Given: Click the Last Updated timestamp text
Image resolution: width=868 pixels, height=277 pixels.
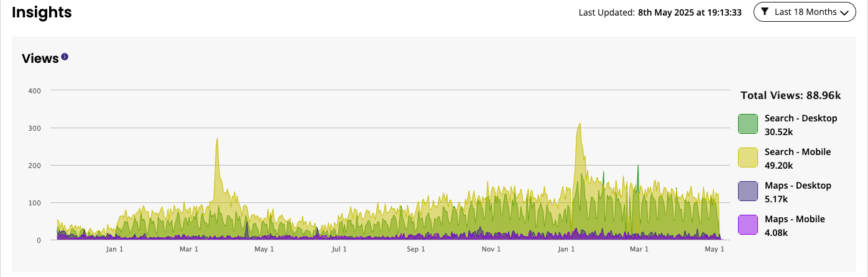Looking at the screenshot, I should point(660,12).
